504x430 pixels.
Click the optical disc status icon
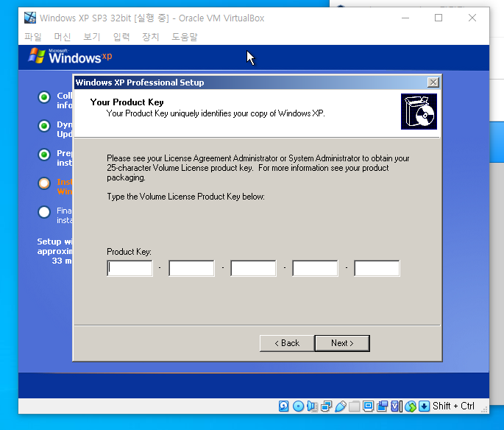click(x=298, y=406)
